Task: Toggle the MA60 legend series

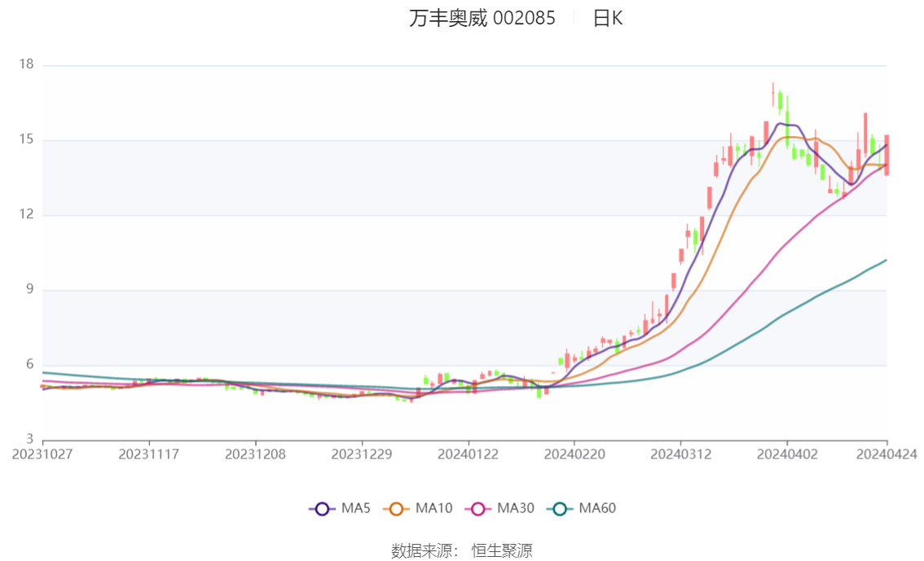Action: click(x=582, y=508)
